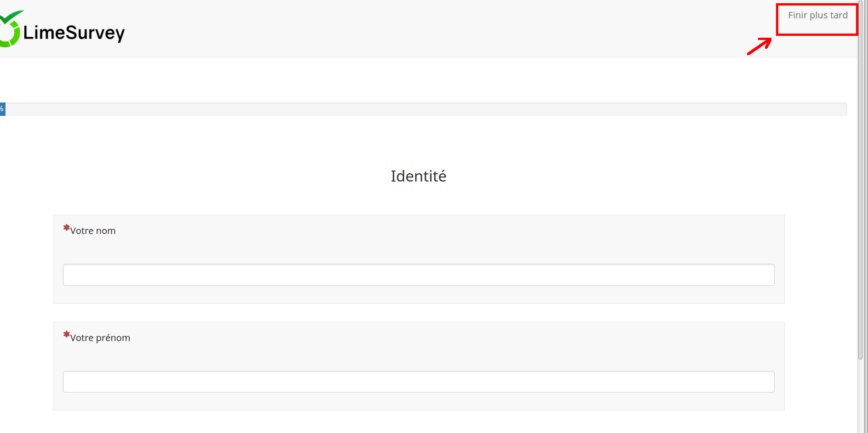Open the 'Finir plus tard' link
This screenshot has width=868, height=433.
[x=817, y=15]
